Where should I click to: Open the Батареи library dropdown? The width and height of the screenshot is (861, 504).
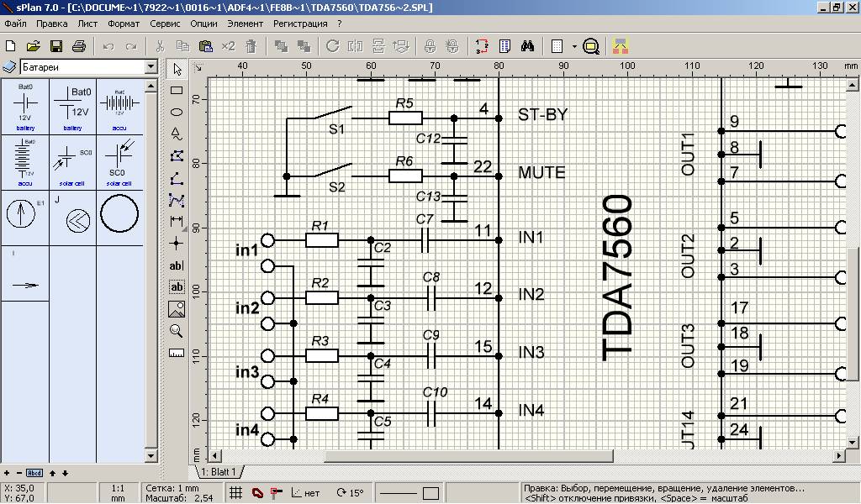pos(151,66)
